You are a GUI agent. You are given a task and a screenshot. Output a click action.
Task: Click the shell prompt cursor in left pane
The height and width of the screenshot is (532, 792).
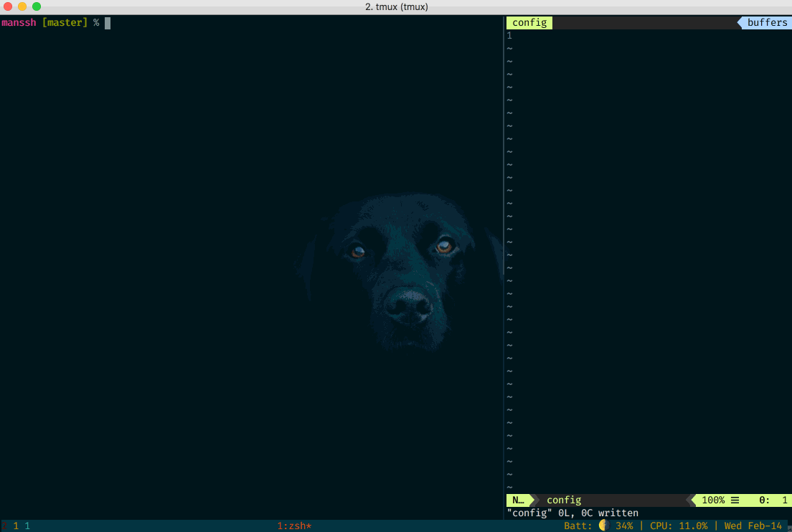108,23
